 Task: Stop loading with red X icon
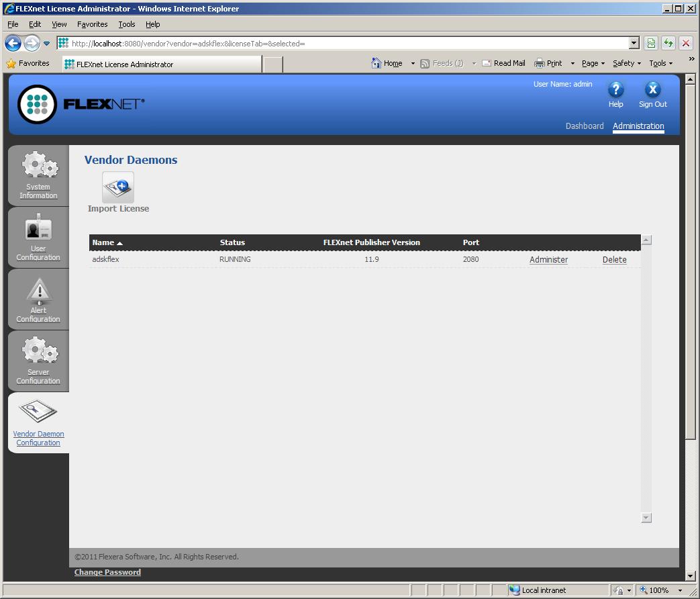pos(686,44)
